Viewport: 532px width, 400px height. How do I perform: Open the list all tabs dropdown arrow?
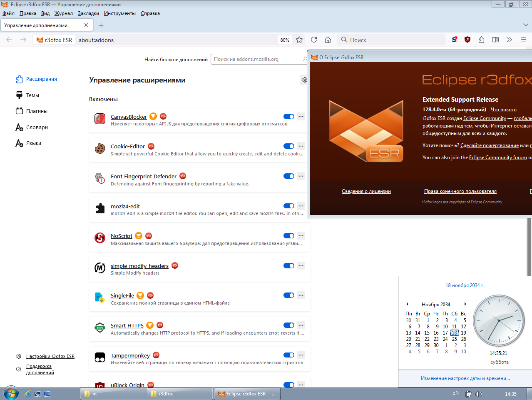click(525, 25)
